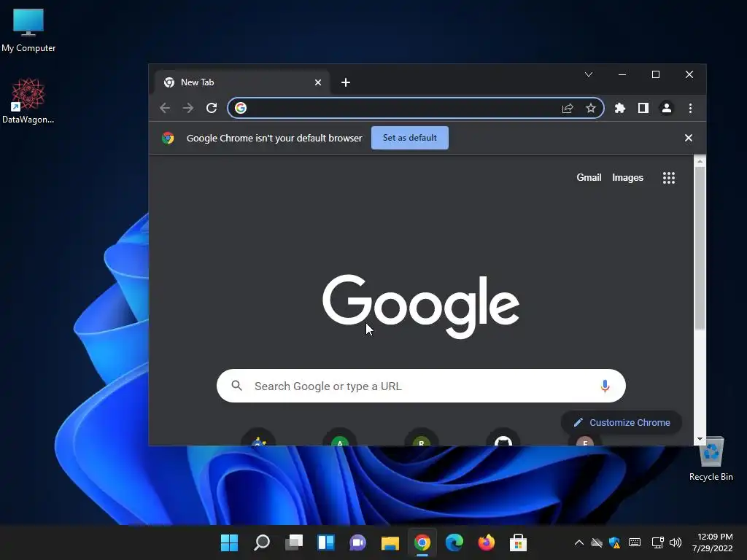Select the New Tab tab
This screenshot has height=560, width=747.
(x=243, y=82)
